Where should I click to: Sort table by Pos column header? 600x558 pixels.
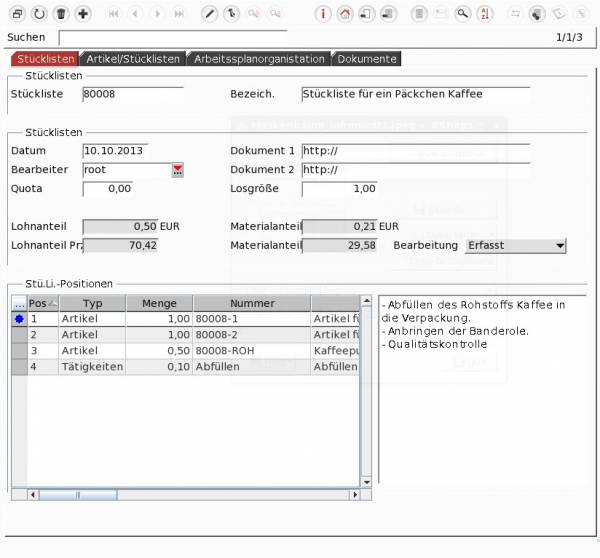coord(42,303)
